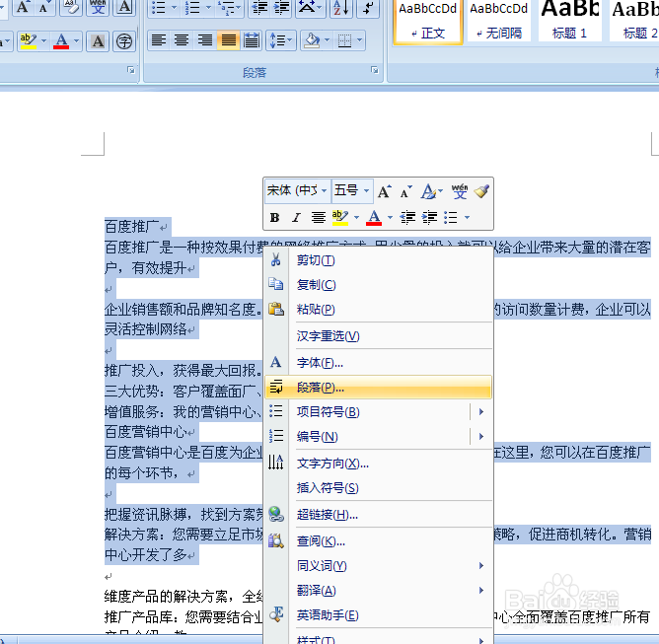Toggle Center alignment in mini toolbar
Image resolution: width=659 pixels, height=644 pixels.
[x=318, y=217]
